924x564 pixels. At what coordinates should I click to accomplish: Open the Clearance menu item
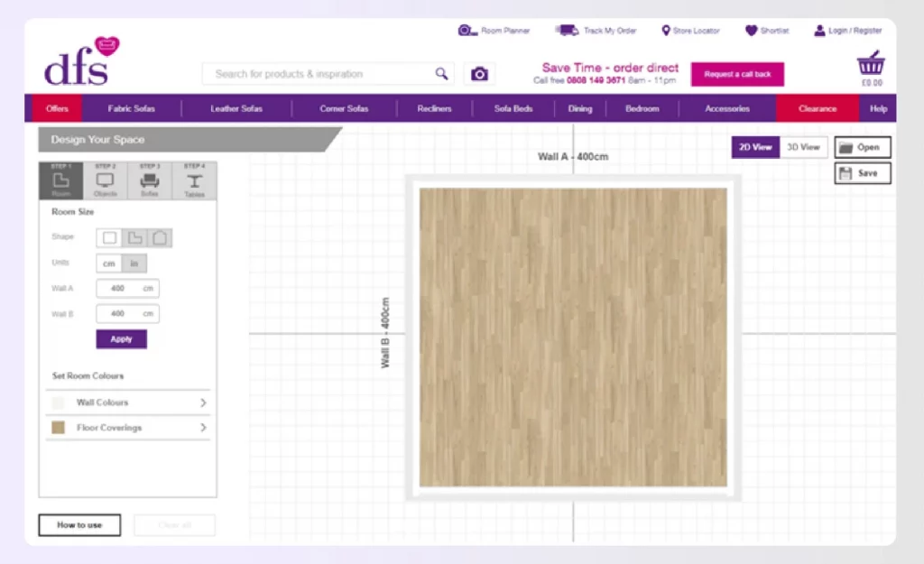[817, 109]
